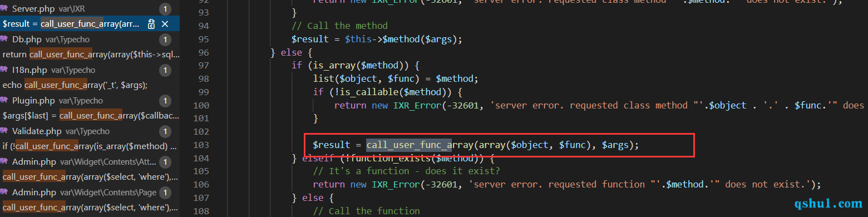Click 'if (is_array($method)) {' on line 97
This screenshot has width=868, height=217.
(356, 66)
